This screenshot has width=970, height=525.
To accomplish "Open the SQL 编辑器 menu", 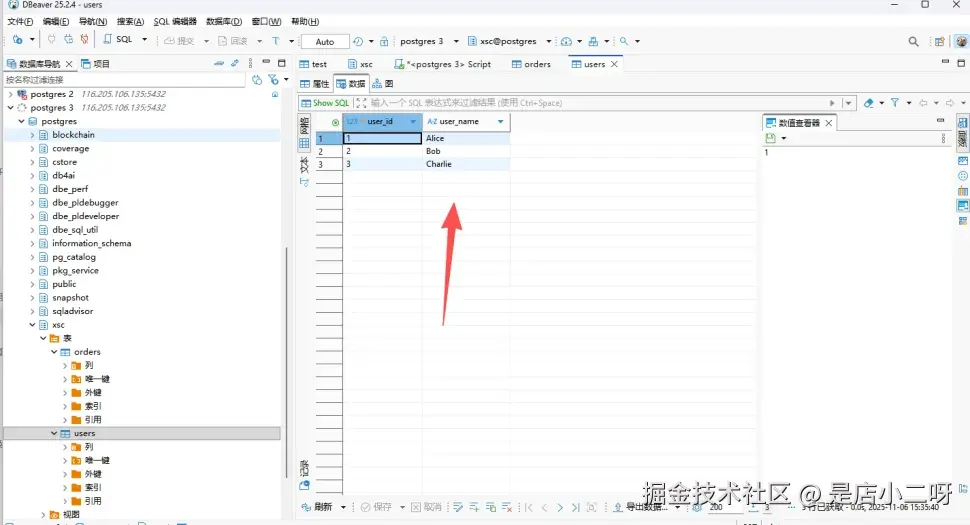I will pyautogui.click(x=175, y=21).
